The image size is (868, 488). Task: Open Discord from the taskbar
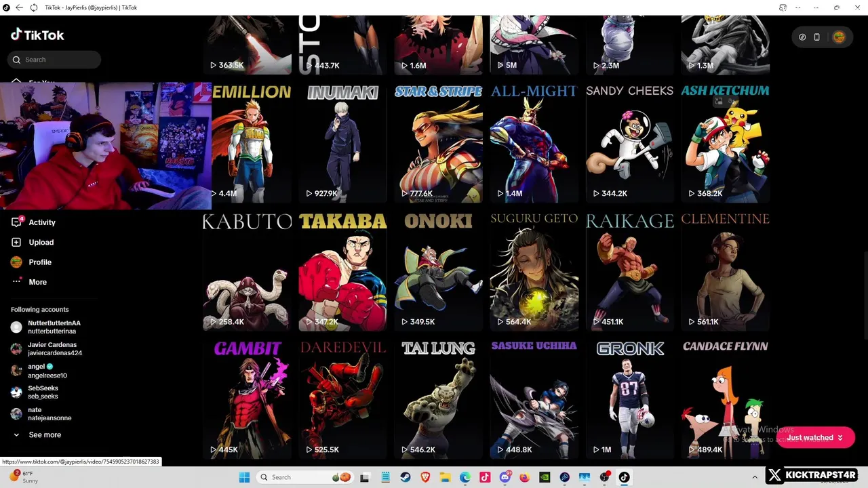(x=505, y=477)
